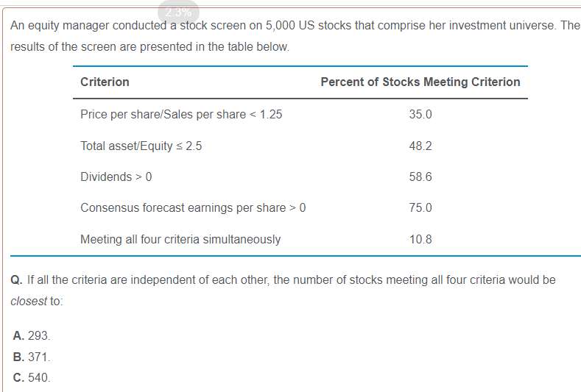This screenshot has width=581, height=392.
Task: Click the 35.0 percent value
Action: (420, 115)
